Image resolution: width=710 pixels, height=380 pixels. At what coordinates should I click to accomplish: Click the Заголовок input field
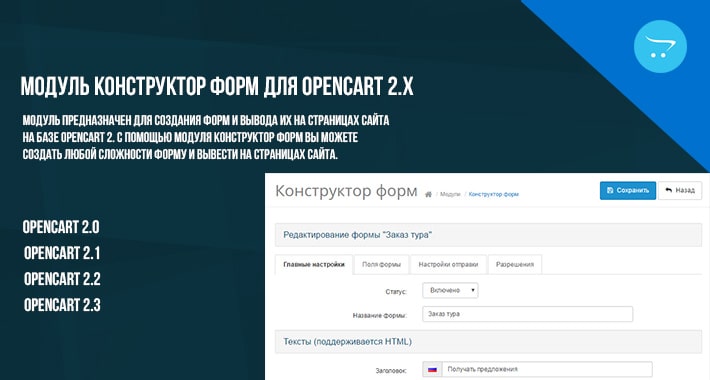pos(547,369)
